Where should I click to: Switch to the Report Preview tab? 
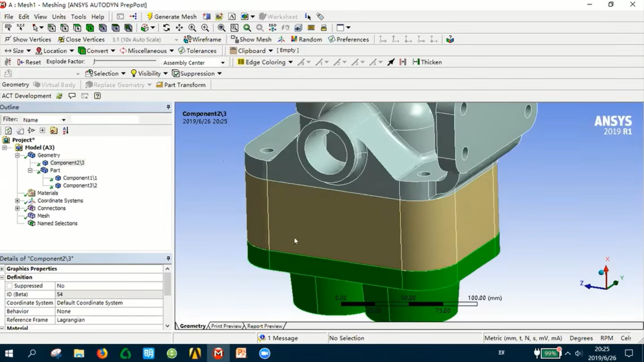(x=265, y=326)
